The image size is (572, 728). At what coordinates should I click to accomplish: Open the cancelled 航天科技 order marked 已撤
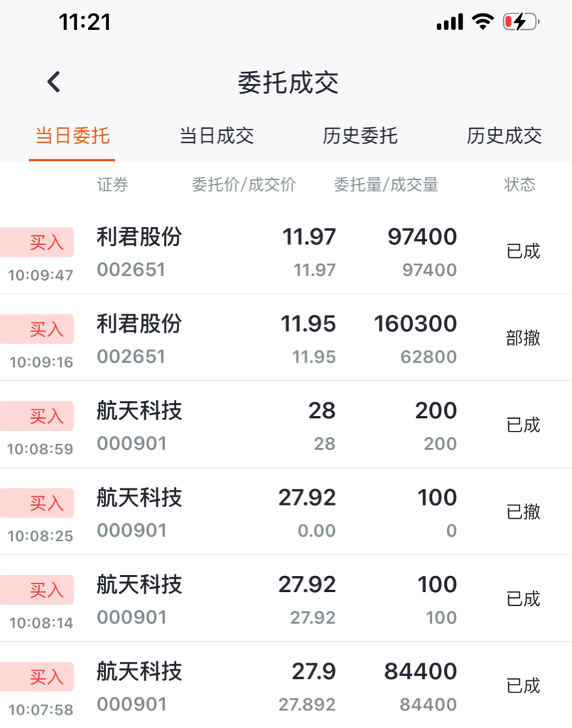(284, 512)
